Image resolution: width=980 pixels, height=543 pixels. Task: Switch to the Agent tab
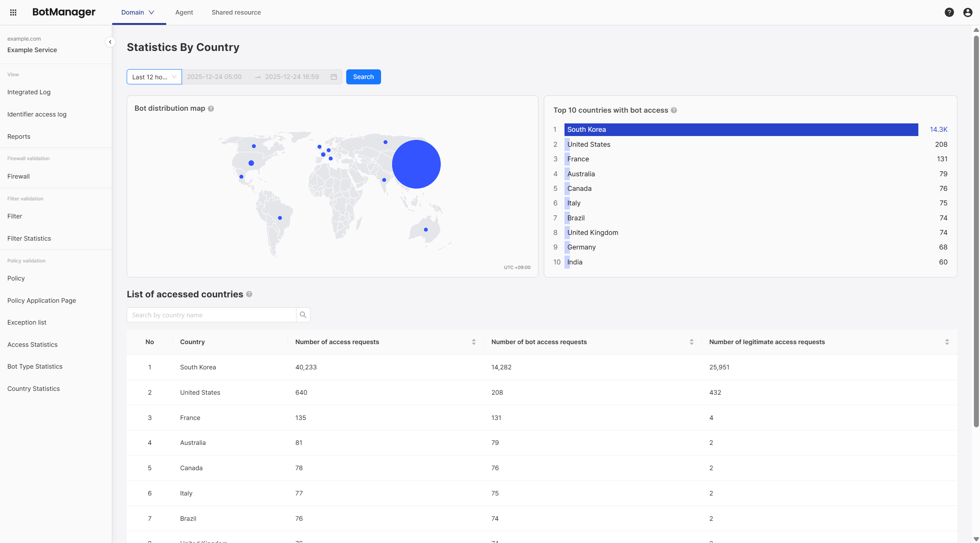point(184,12)
